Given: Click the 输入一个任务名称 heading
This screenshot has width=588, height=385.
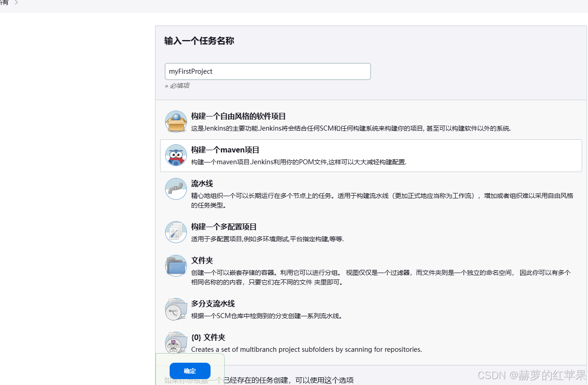Looking at the screenshot, I should click(199, 41).
